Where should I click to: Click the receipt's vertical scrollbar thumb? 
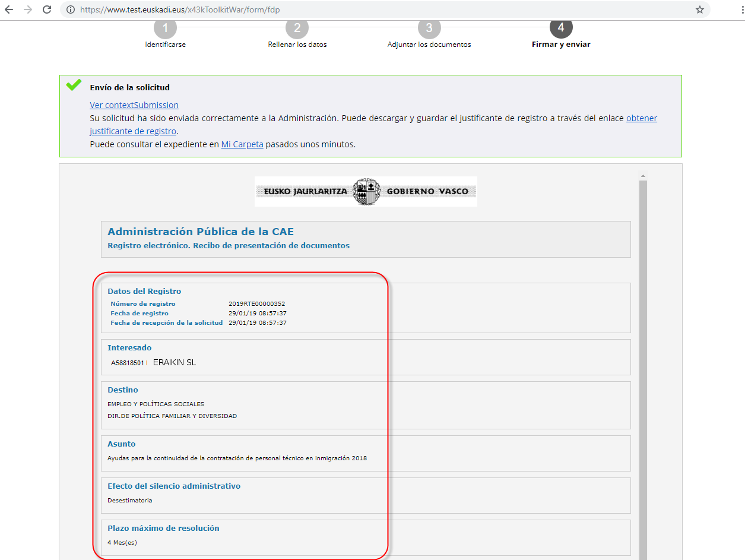[x=642, y=356]
